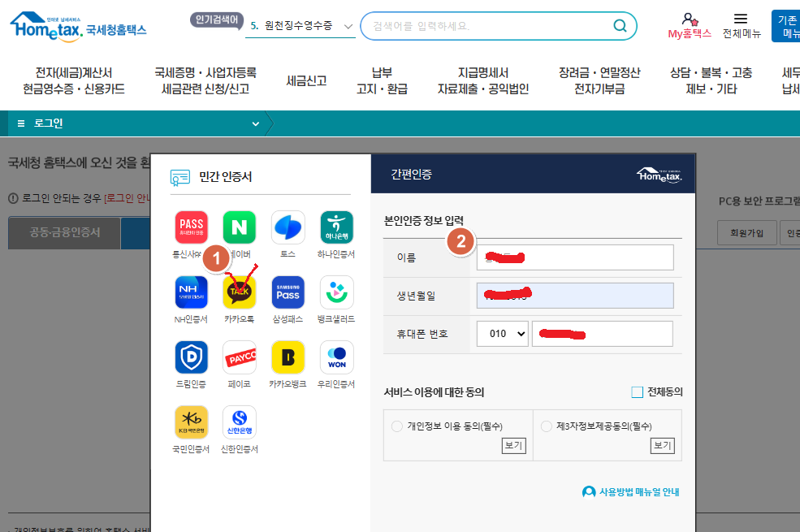Choose the Woori WON certificate icon
The image size is (800, 532).
[x=336, y=357]
